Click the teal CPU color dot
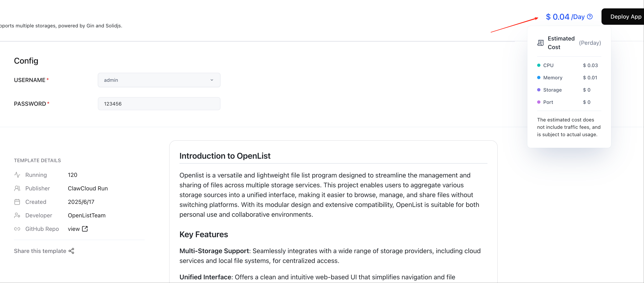The height and width of the screenshot is (283, 644). click(539, 65)
